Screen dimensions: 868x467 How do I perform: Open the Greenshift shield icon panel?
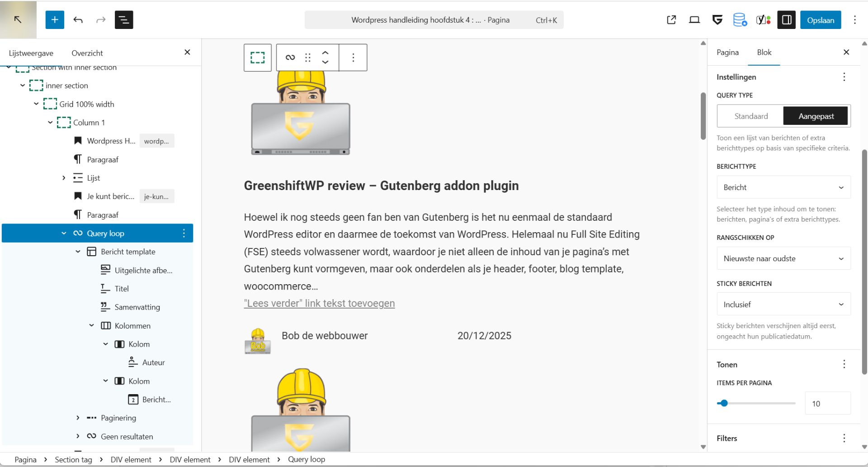tap(717, 20)
